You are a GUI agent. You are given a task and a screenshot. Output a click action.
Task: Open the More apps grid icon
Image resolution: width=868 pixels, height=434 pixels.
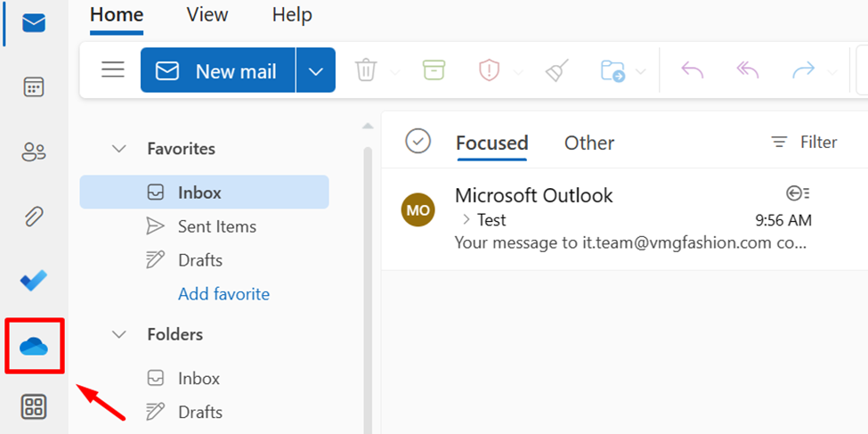[x=34, y=407]
